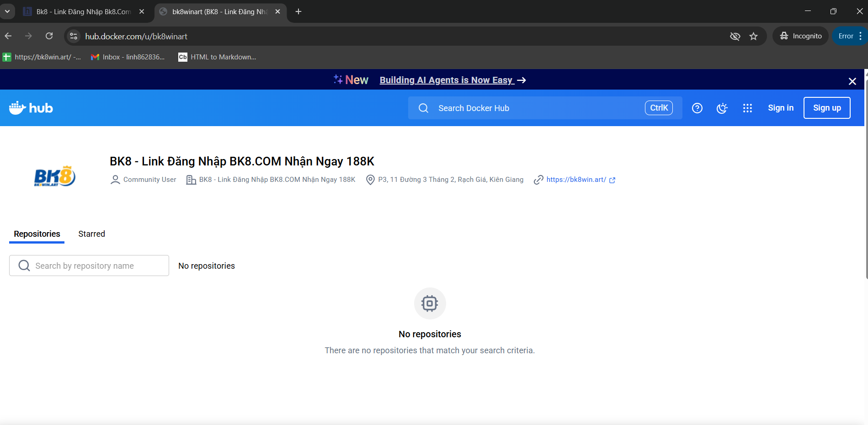
Task: Click the Docker Hub logo
Action: pos(31,108)
